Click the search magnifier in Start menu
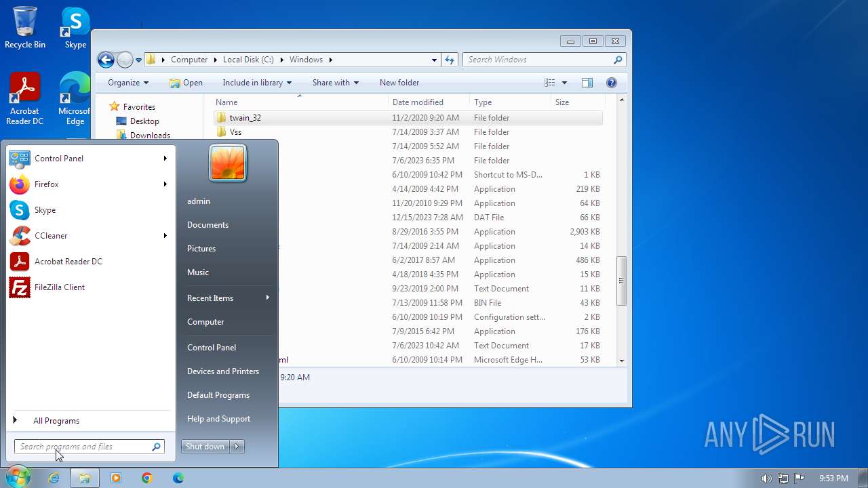This screenshot has width=868, height=488. [x=156, y=447]
